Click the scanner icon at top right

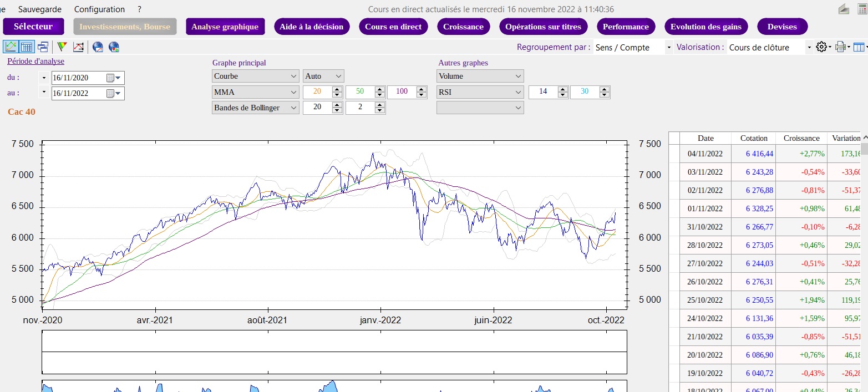click(844, 9)
